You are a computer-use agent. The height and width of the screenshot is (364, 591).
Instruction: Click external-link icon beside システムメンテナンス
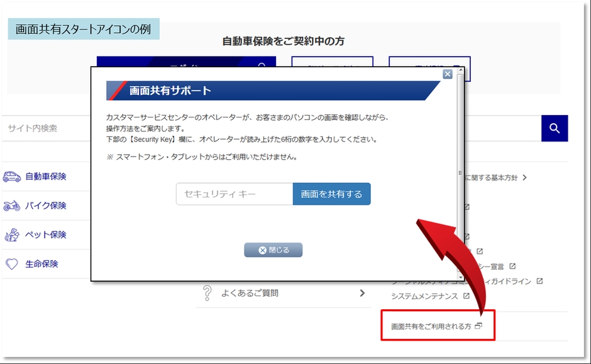coord(467,296)
